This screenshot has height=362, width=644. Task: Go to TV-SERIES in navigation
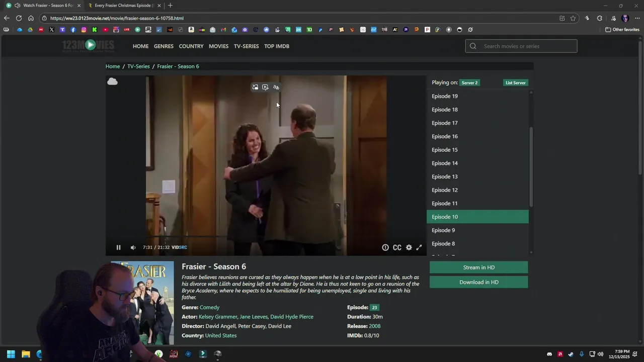[246, 46]
